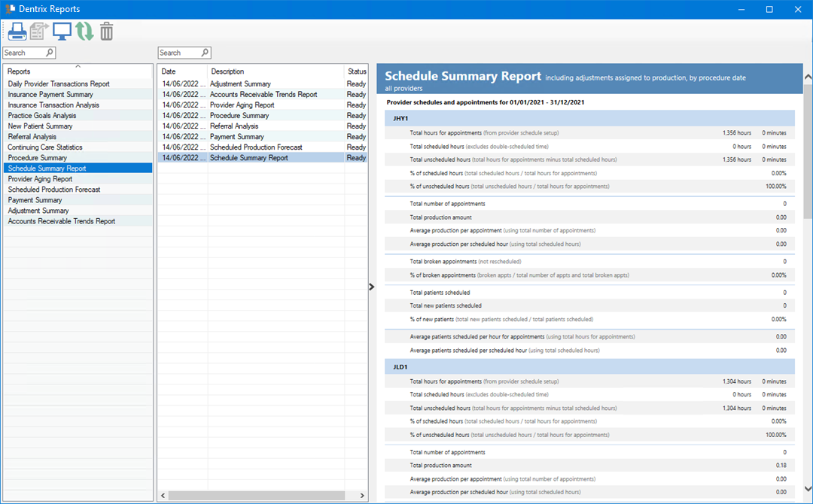Viewport: 813px width, 504px height.
Task: Select New Patient Summary report
Action: click(x=78, y=126)
